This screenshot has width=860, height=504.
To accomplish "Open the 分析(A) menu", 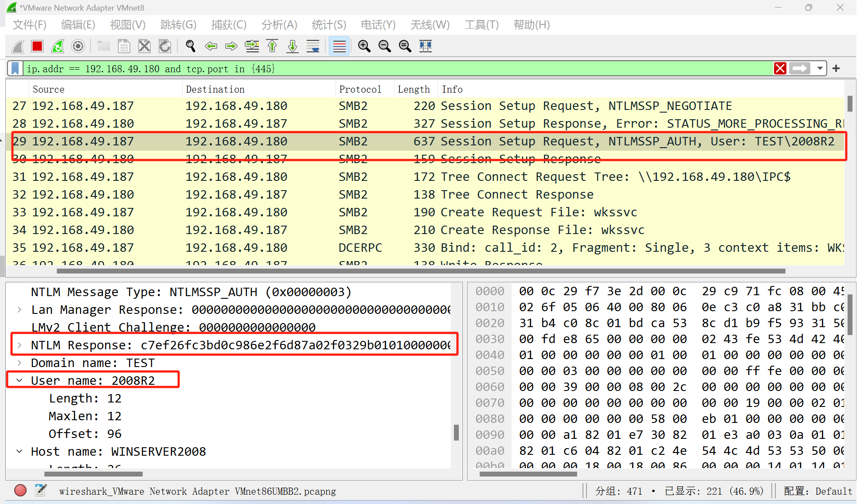I will coord(279,25).
